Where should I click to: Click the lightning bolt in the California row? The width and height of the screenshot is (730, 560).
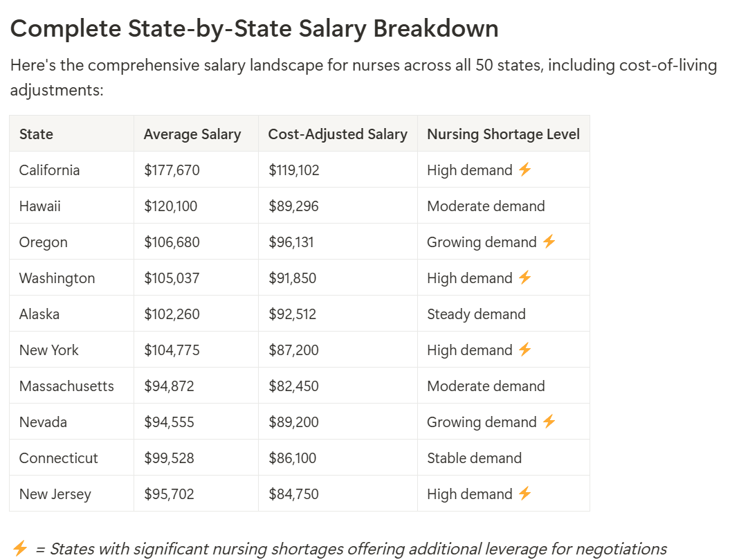524,170
